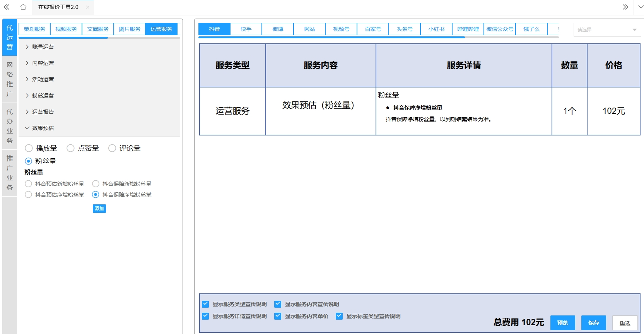Uncheck 显示服务内容单价 checkbox
This screenshot has height=334, width=644.
click(x=278, y=316)
